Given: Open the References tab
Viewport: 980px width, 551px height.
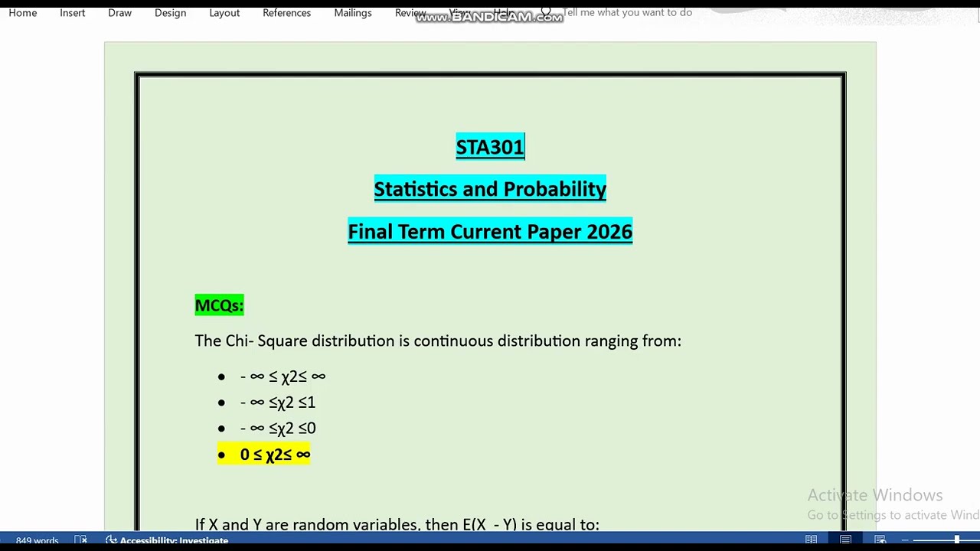Looking at the screenshot, I should point(286,12).
